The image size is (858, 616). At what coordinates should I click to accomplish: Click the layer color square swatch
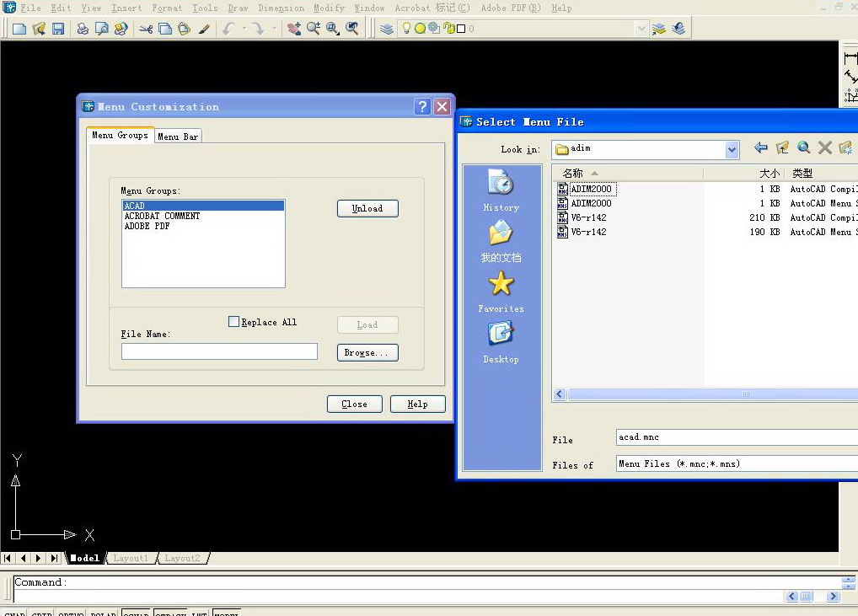click(x=461, y=29)
